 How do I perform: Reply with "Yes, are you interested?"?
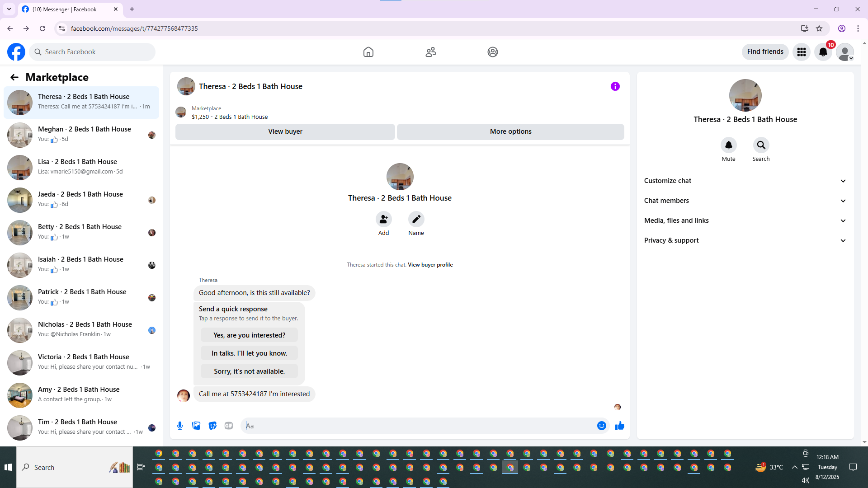click(x=249, y=335)
